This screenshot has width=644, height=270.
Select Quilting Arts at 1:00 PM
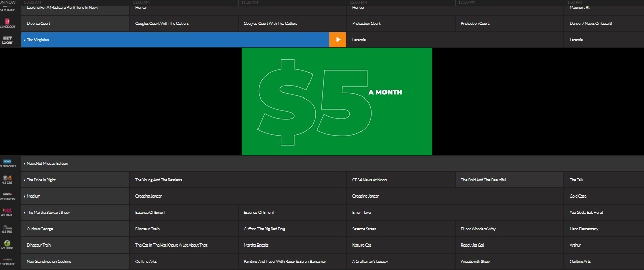[x=604, y=261]
